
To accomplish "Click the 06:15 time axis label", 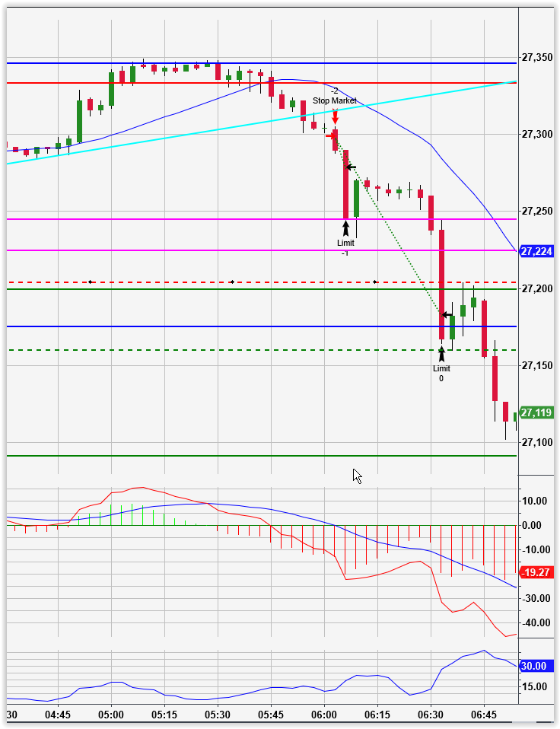I will tap(377, 714).
